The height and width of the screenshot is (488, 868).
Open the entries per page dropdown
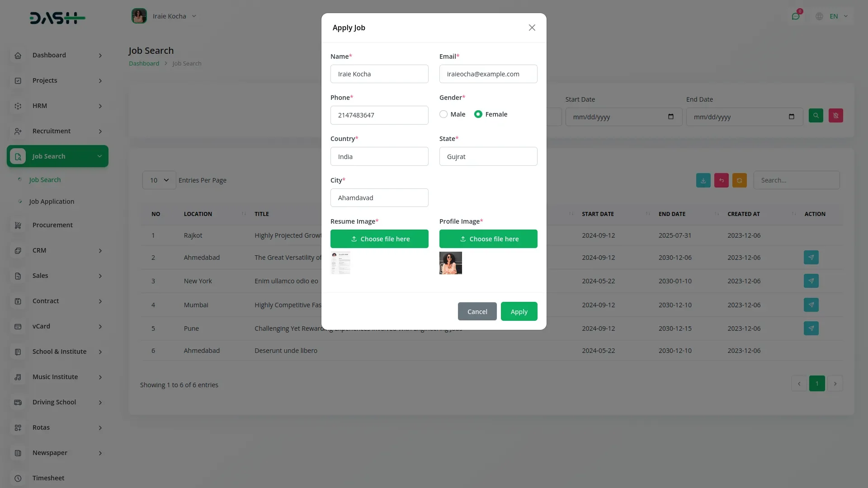coord(159,180)
